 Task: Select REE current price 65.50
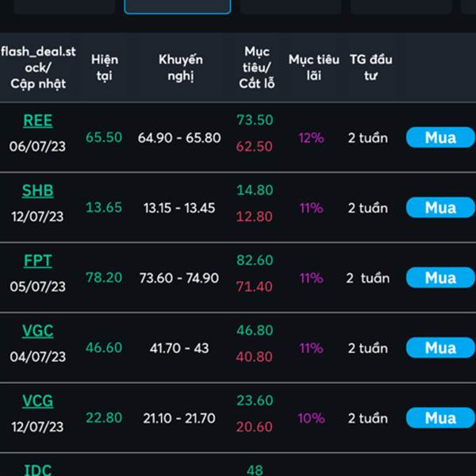pyautogui.click(x=104, y=137)
